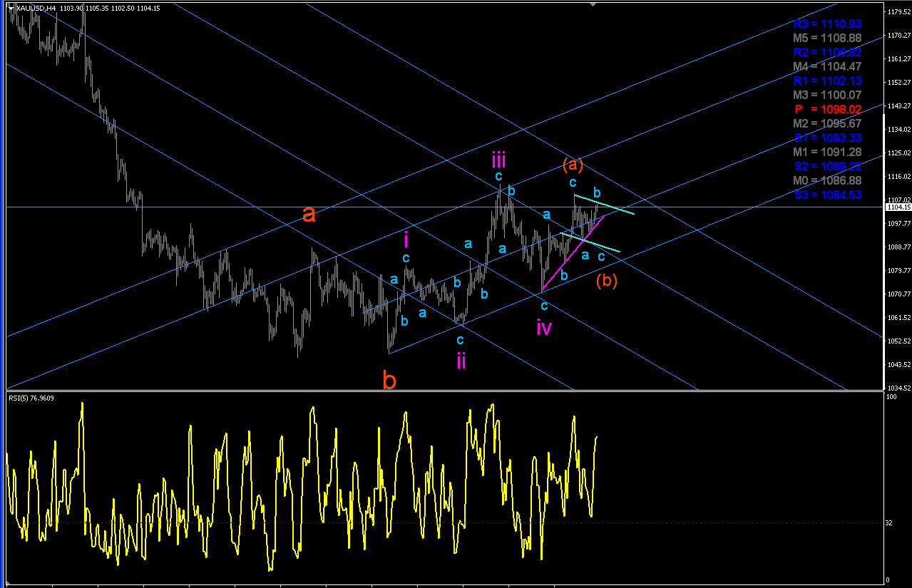Select the orange '(a)' wave label

[573, 165]
